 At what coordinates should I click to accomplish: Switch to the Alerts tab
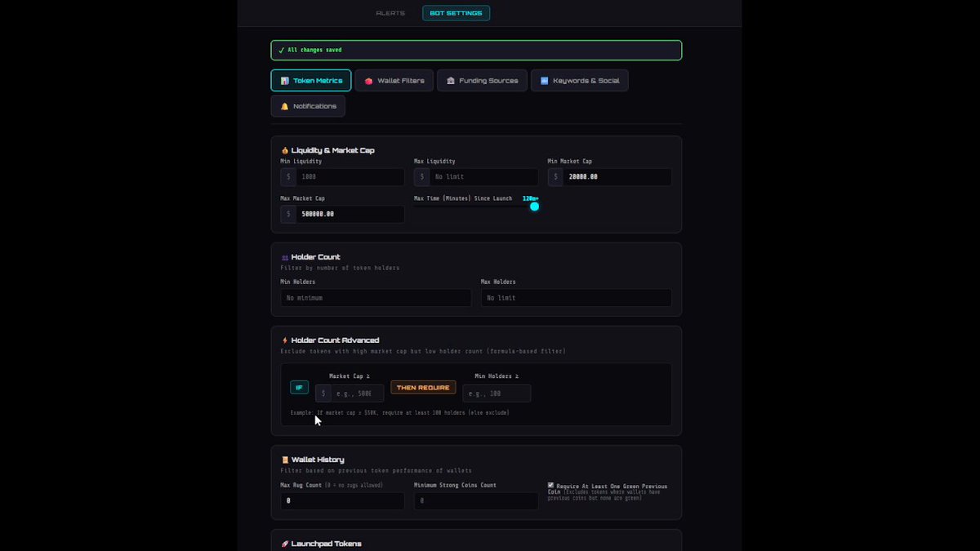pos(390,13)
